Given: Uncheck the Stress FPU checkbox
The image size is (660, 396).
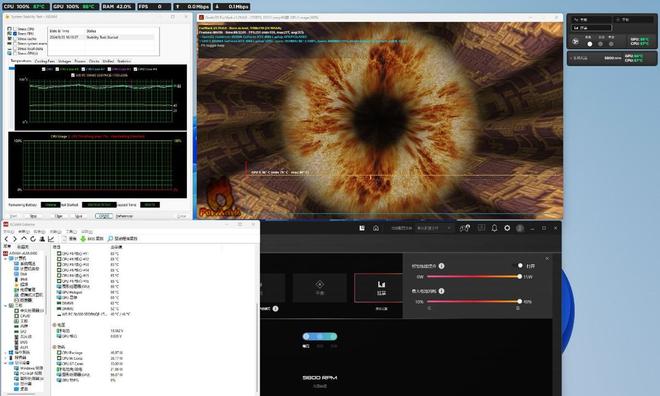Looking at the screenshot, I should (15, 34).
